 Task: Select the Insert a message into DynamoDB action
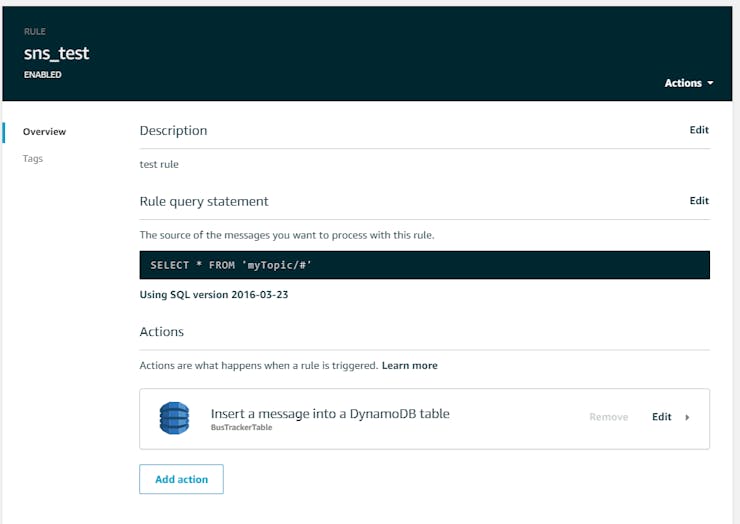tap(330, 414)
